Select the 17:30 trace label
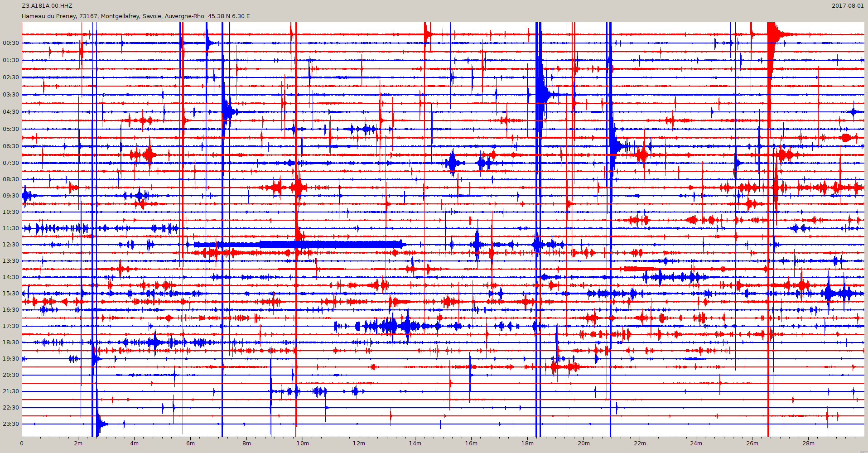The width and height of the screenshot is (868, 453). (x=11, y=326)
